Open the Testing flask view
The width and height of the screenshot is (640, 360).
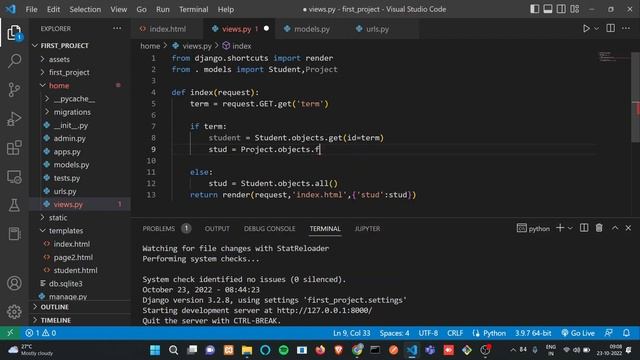pyautogui.click(x=14, y=205)
